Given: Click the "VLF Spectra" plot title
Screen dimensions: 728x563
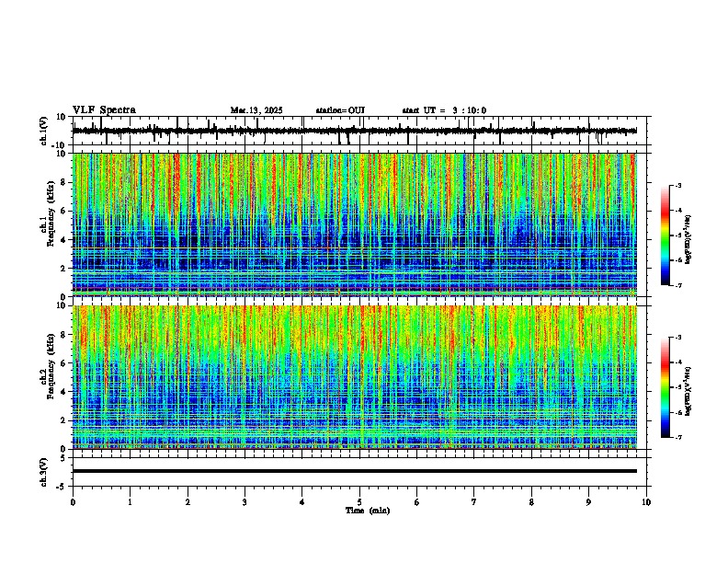Looking at the screenshot, I should [104, 110].
